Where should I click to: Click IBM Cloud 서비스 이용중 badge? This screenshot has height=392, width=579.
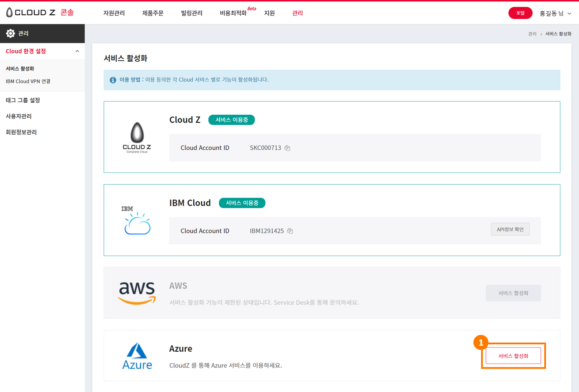(x=242, y=203)
